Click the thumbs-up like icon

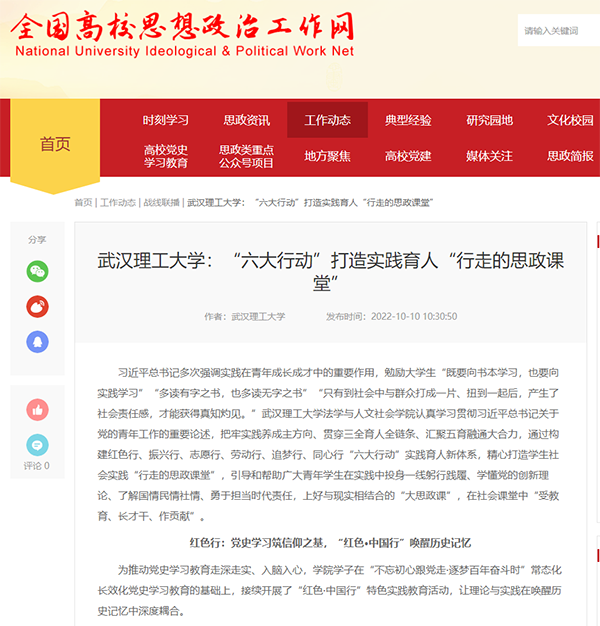coord(37,409)
